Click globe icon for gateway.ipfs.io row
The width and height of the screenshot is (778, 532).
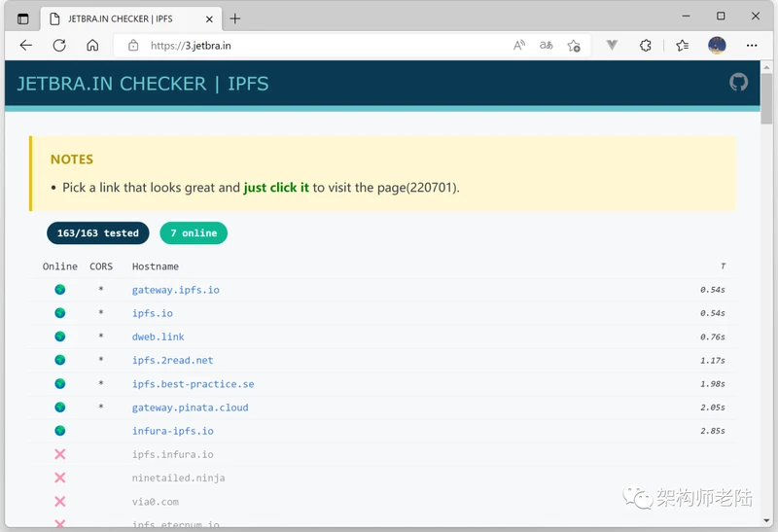(x=60, y=289)
